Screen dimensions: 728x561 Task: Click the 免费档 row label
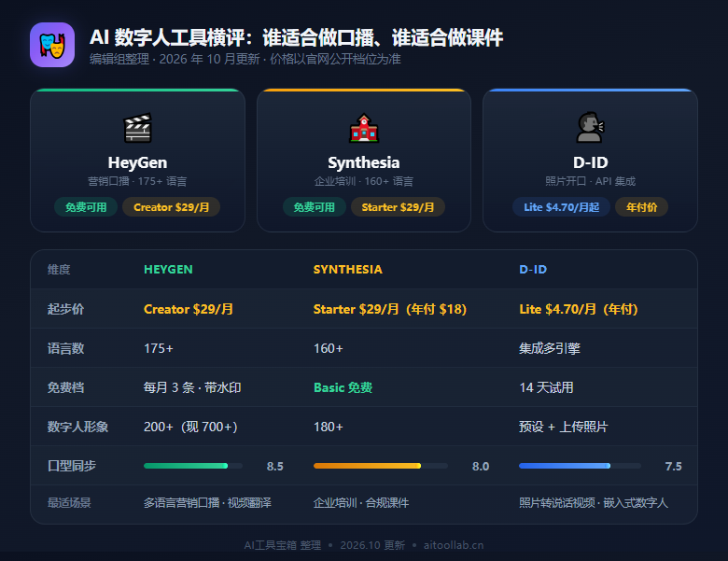tap(65, 387)
